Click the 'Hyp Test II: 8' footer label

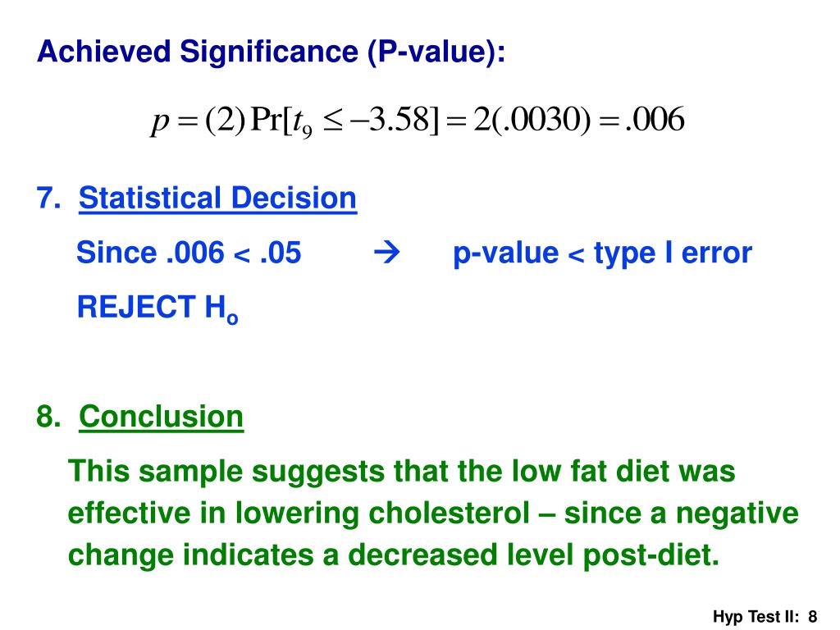(x=765, y=617)
